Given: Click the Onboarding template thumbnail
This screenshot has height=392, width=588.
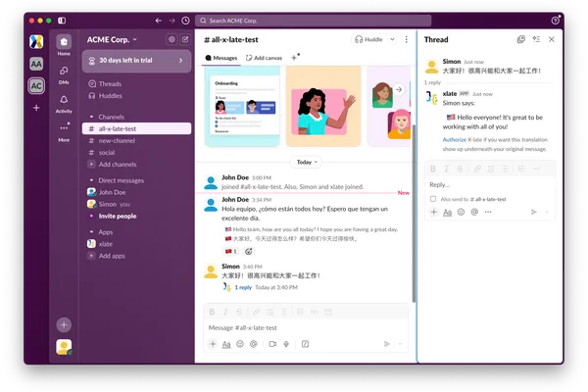Looking at the screenshot, I should pyautogui.click(x=242, y=106).
